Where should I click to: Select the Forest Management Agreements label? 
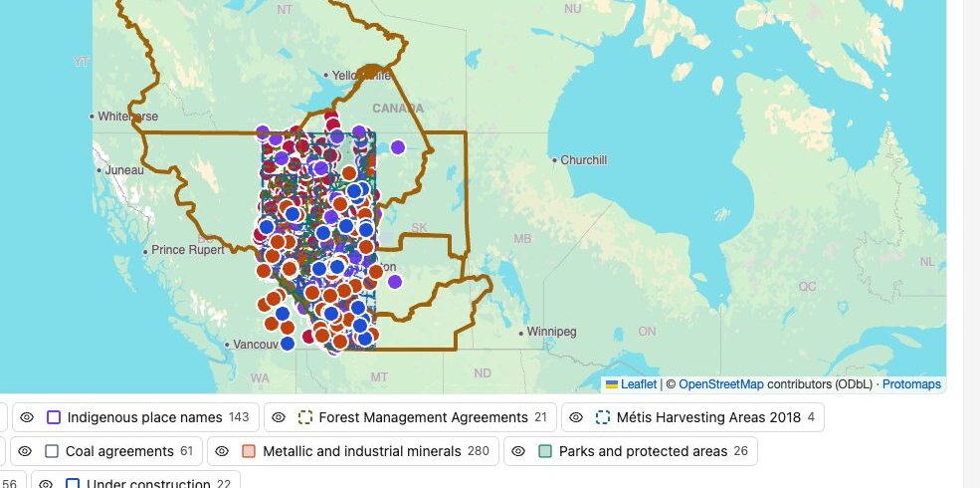coord(423,417)
